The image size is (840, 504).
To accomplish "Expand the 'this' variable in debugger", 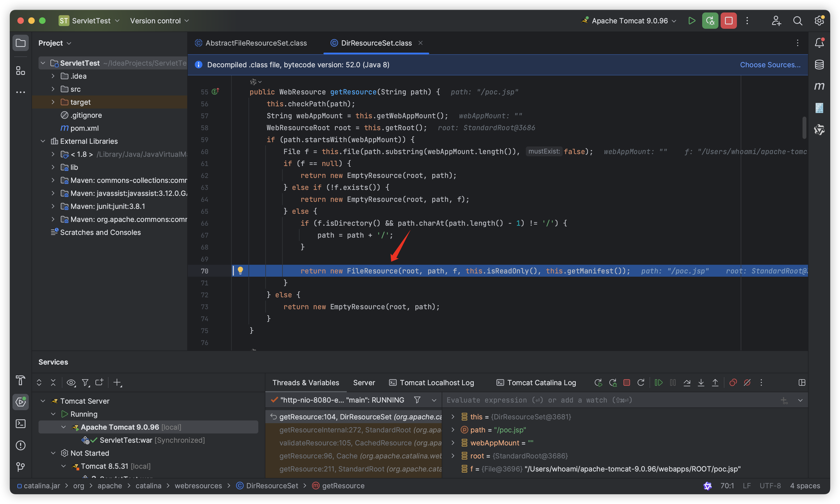I will coord(453,416).
